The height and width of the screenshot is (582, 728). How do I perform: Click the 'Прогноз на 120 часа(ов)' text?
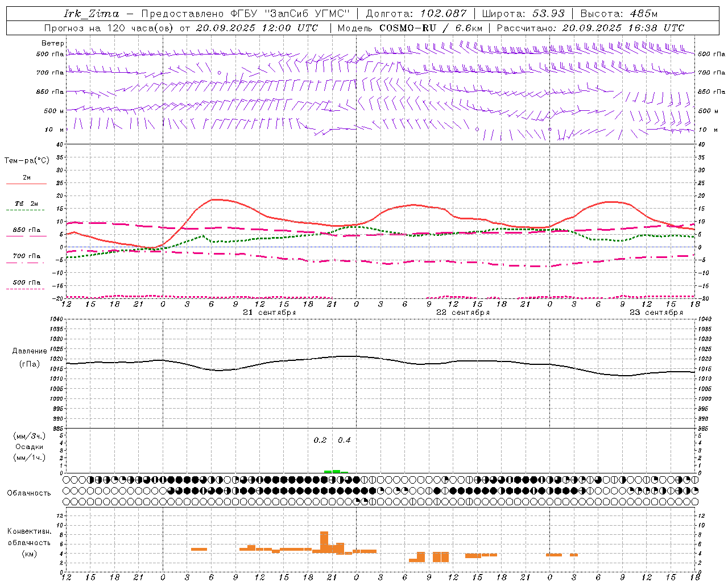coord(109,28)
